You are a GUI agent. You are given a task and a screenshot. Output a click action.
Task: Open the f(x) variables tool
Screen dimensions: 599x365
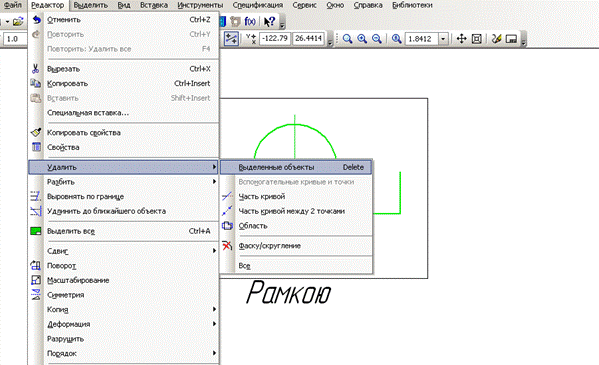250,21
